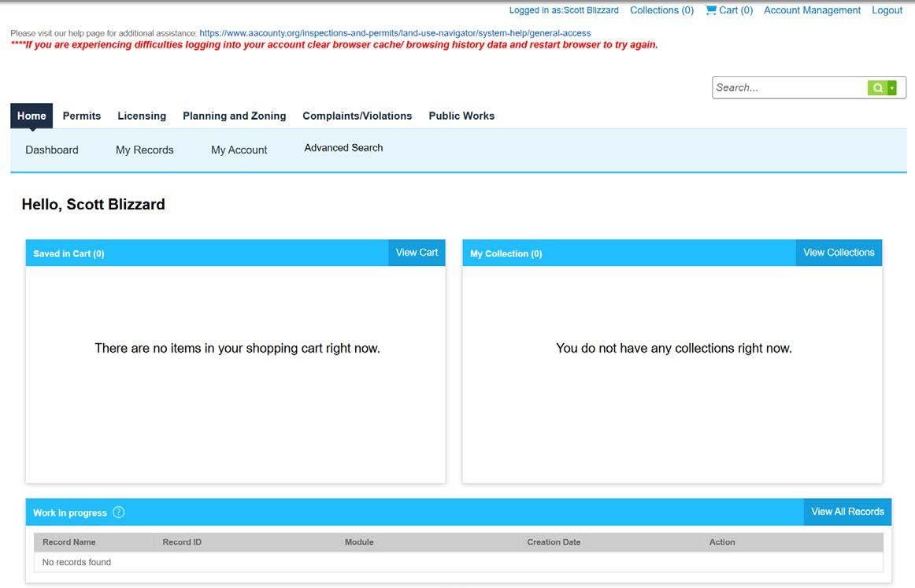This screenshot has width=915, height=588.
Task: Open the Complaints/Violations section
Action: click(x=357, y=115)
